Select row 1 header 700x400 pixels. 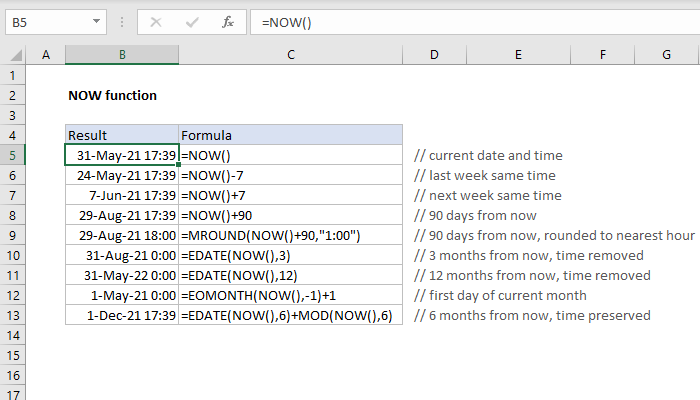(x=12, y=75)
